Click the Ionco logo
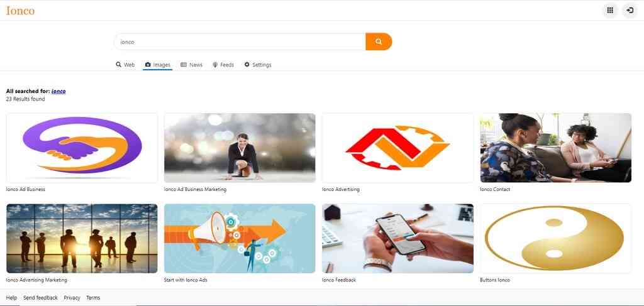Screen dimensions: 644x306 [20, 11]
